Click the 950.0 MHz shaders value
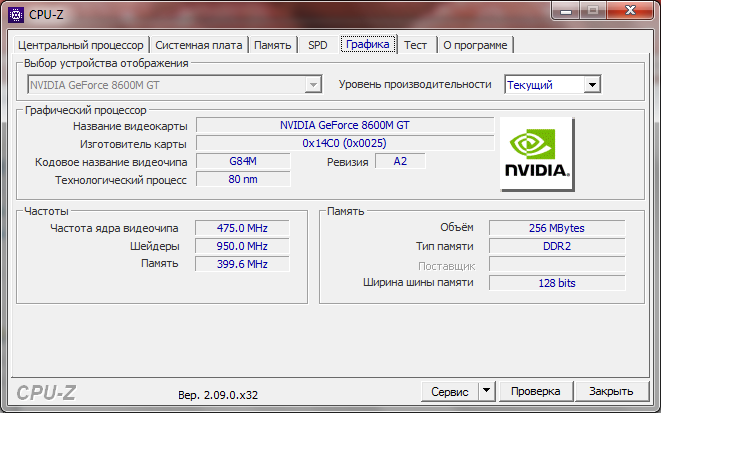 242,246
